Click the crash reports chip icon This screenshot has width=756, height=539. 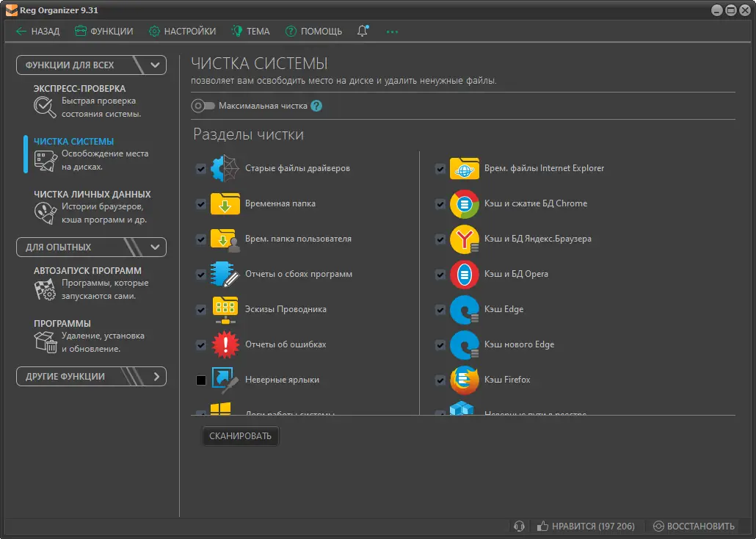(225, 274)
